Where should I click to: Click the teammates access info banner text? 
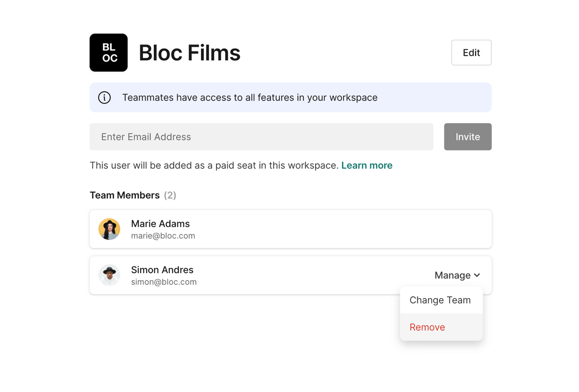(249, 97)
